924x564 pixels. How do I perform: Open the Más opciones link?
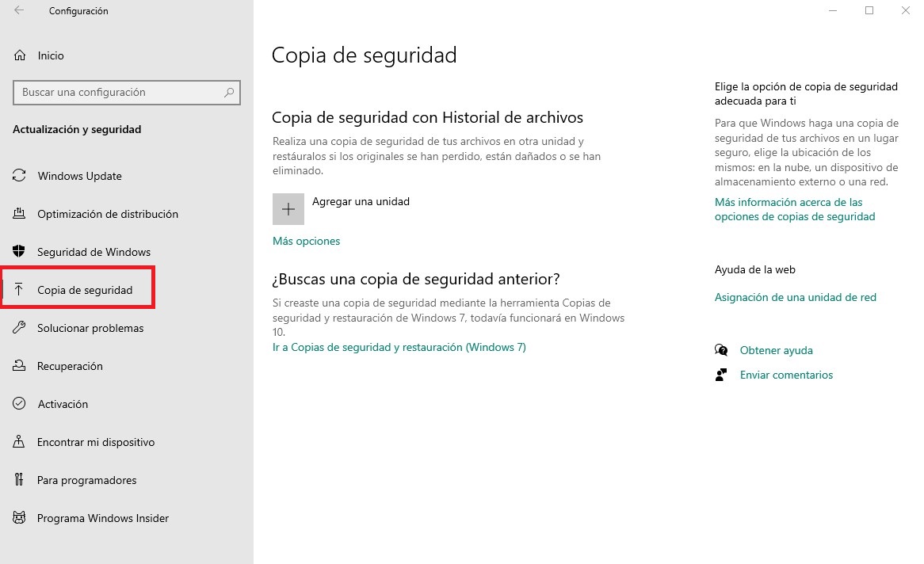306,241
